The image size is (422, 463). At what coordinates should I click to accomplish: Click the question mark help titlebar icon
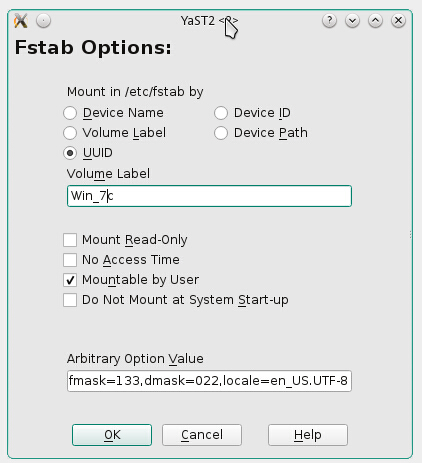click(329, 21)
